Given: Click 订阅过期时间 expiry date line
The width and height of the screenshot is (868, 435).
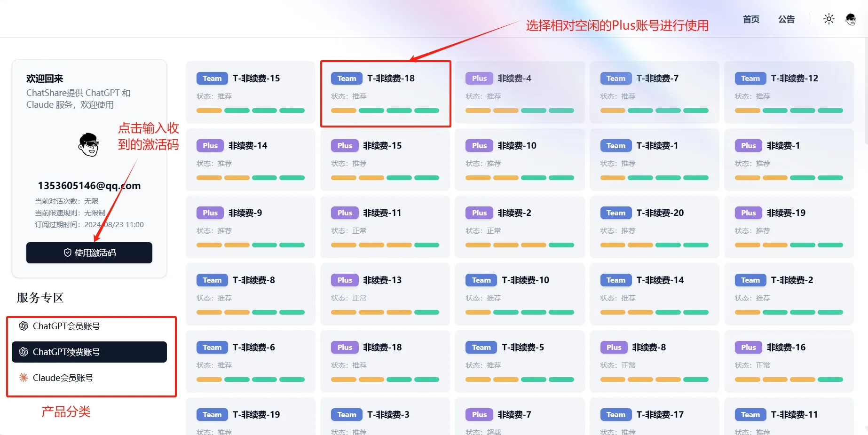Looking at the screenshot, I should 89,225.
